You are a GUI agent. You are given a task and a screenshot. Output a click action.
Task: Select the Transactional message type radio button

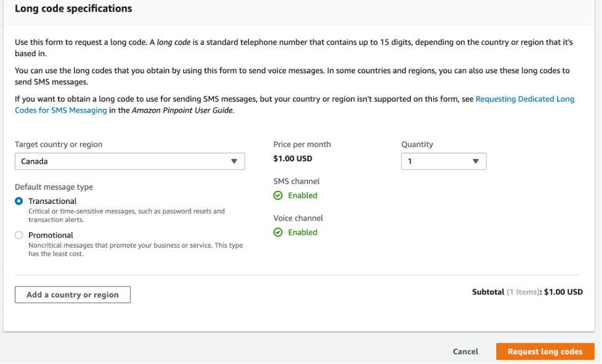coord(19,201)
